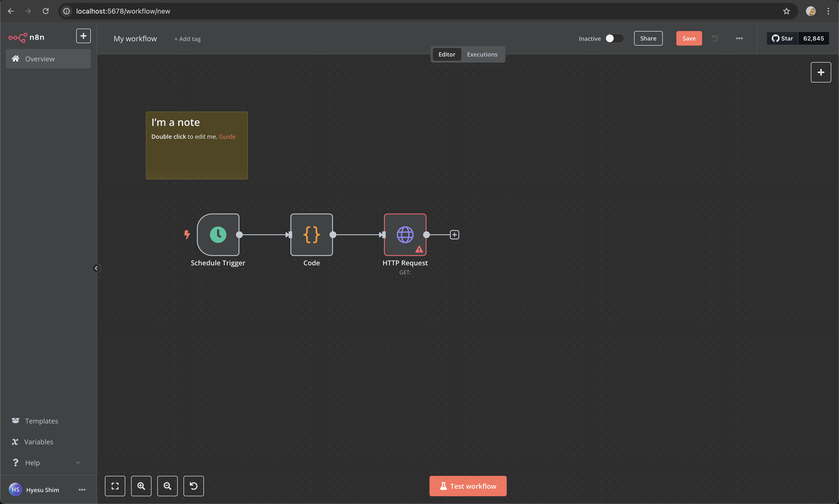Click the Save button
839x504 pixels.
(x=689, y=38)
